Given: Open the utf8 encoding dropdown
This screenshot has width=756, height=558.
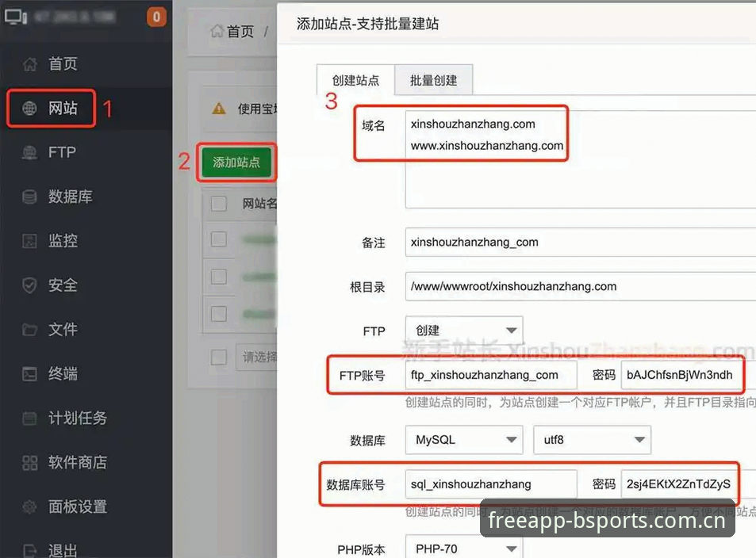Looking at the screenshot, I should pyautogui.click(x=592, y=439).
